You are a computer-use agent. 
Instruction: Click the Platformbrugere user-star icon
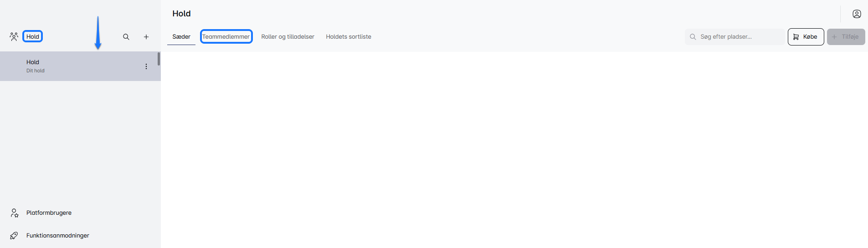[x=15, y=213]
